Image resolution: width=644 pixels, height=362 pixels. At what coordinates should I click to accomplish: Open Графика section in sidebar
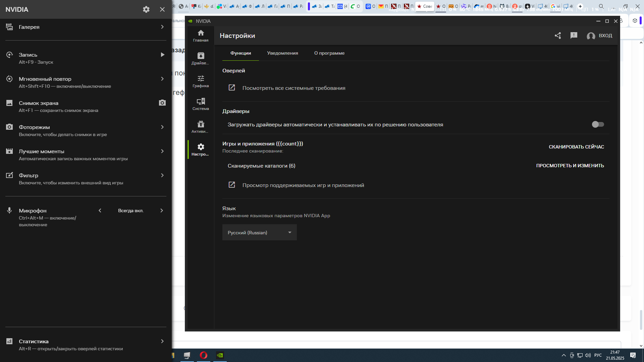coord(201,81)
